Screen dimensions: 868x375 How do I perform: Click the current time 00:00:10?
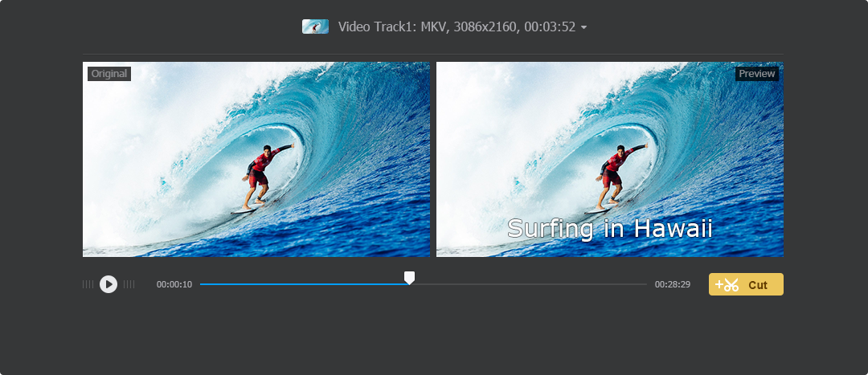174,284
